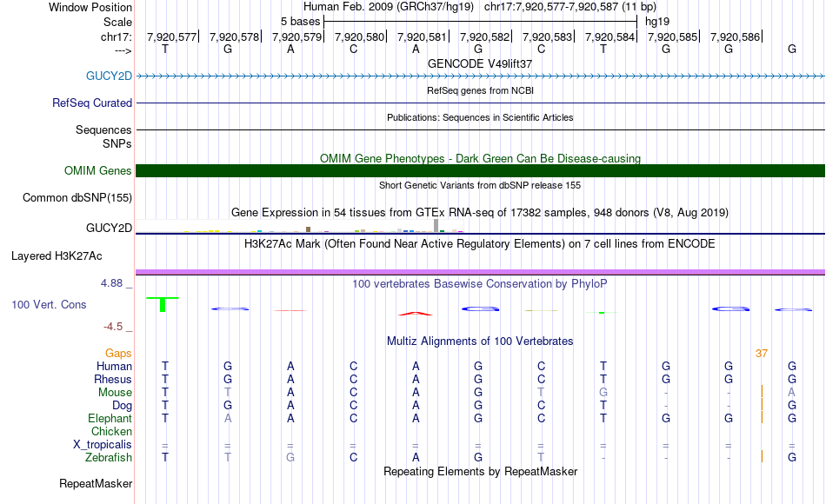Click the 100 Vert. Cons track label
The image size is (826, 504).
pos(49,304)
